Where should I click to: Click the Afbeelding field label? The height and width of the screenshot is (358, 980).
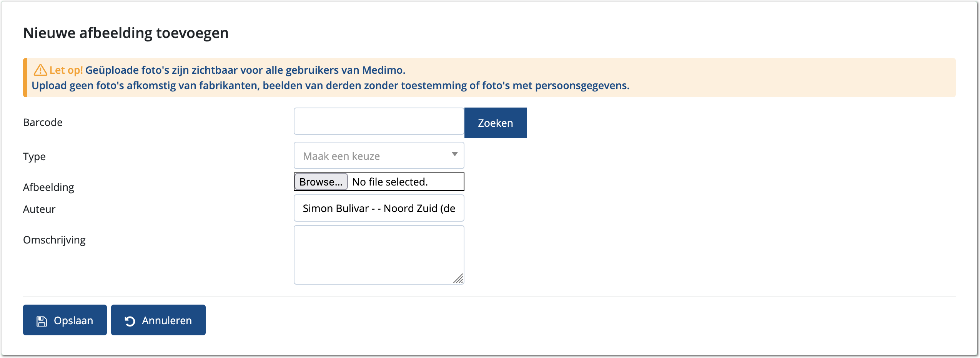[x=48, y=187]
